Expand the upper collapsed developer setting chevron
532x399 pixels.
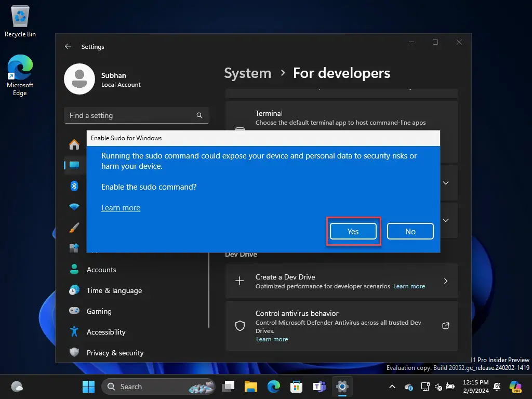pyautogui.click(x=446, y=183)
